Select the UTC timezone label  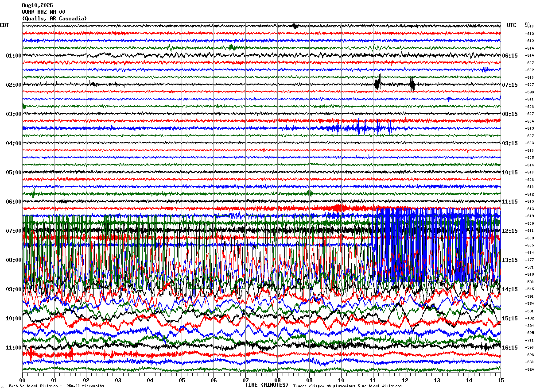point(512,25)
